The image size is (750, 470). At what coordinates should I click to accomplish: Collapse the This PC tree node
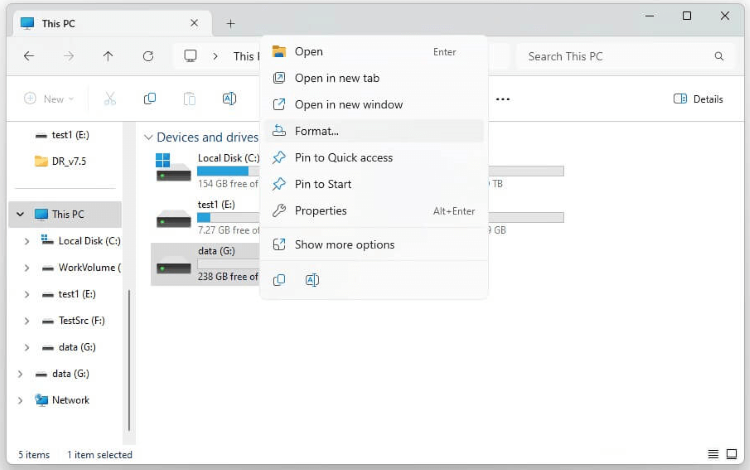(20, 214)
